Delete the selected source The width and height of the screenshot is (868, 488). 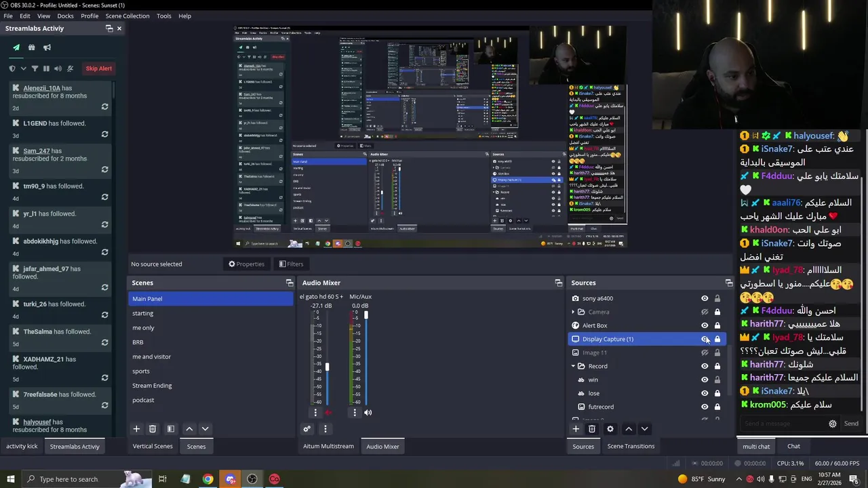tap(592, 429)
